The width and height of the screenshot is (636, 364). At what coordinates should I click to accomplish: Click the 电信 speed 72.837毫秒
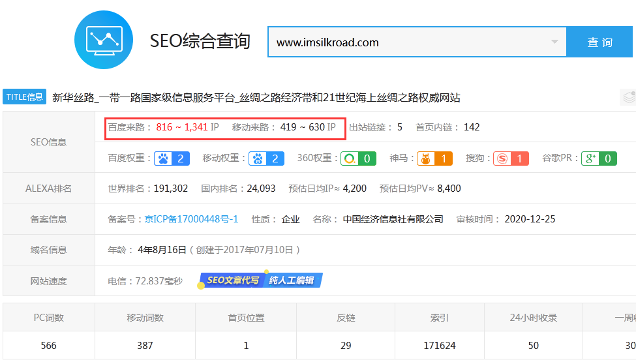(x=159, y=281)
